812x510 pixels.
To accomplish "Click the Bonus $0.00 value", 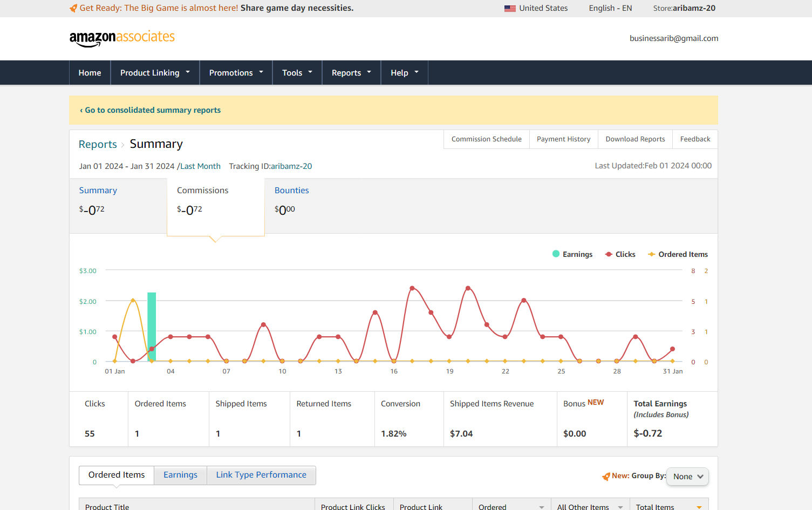I will 575,434.
